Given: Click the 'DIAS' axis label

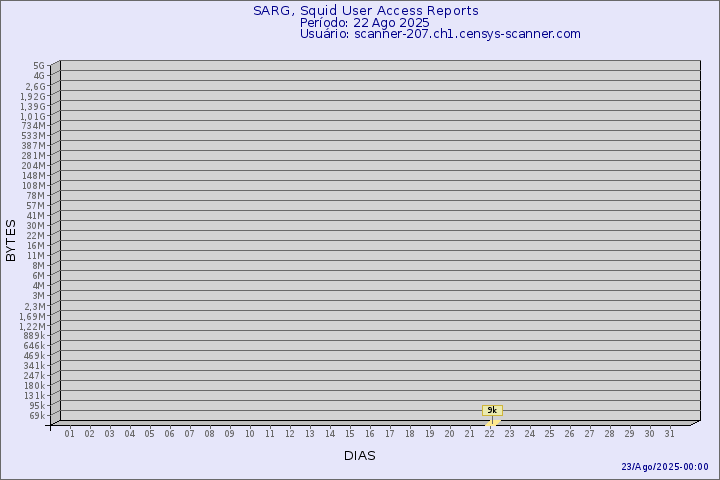Looking at the screenshot, I should [360, 456].
